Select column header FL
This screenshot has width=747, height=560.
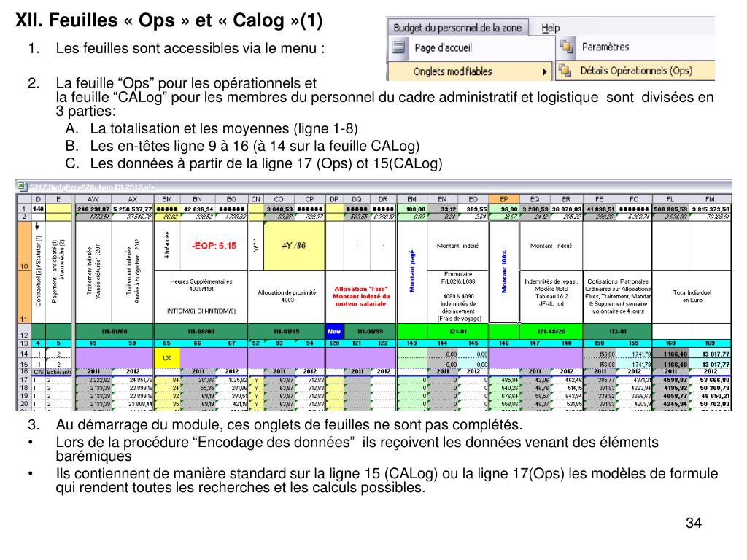coord(670,199)
